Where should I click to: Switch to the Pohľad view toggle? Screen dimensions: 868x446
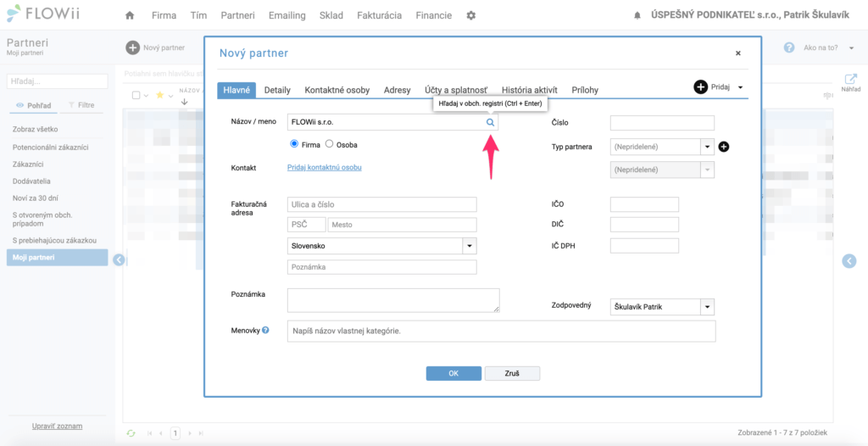coord(33,104)
